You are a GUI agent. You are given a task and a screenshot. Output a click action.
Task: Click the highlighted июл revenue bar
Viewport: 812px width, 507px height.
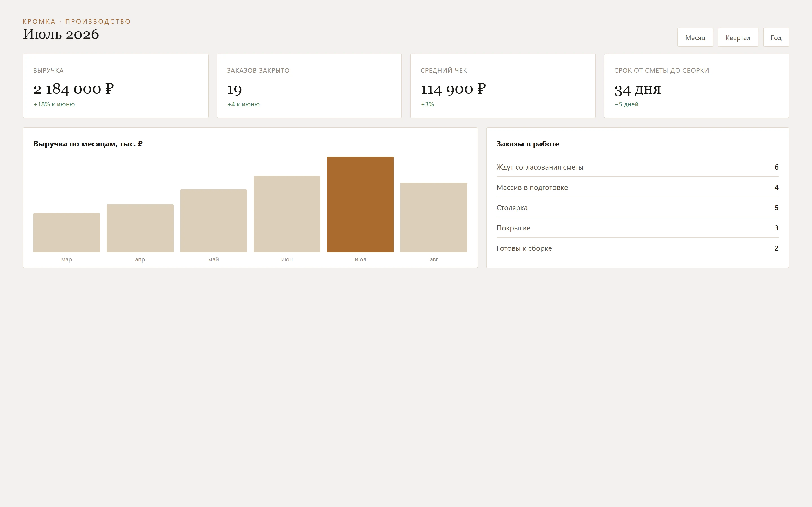tap(360, 204)
